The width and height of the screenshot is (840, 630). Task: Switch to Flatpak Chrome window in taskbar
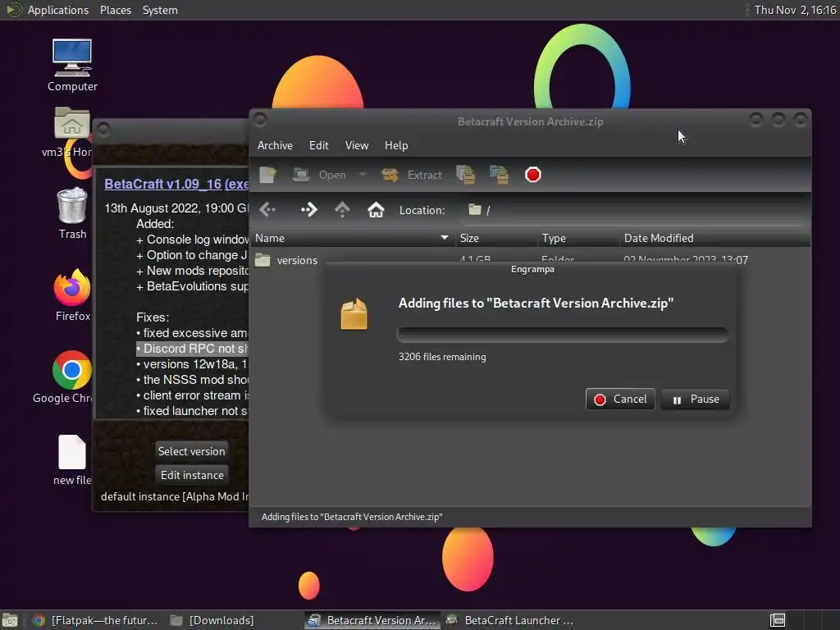coord(95,620)
